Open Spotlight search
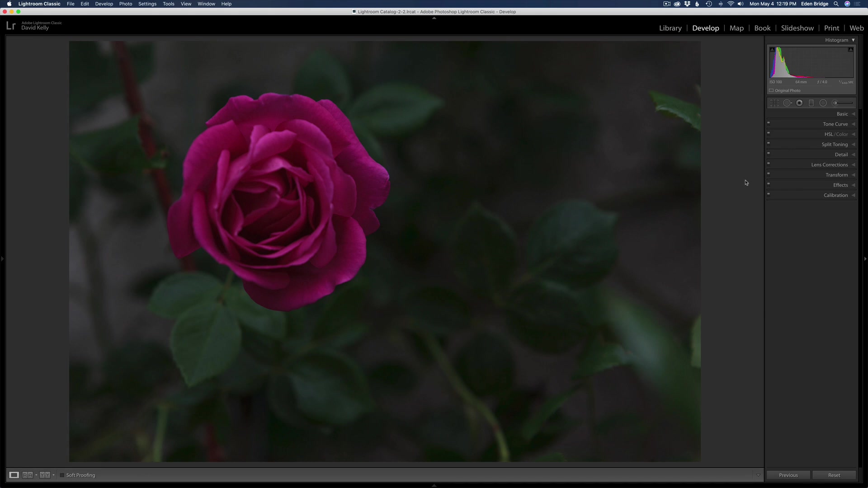 pyautogui.click(x=836, y=4)
